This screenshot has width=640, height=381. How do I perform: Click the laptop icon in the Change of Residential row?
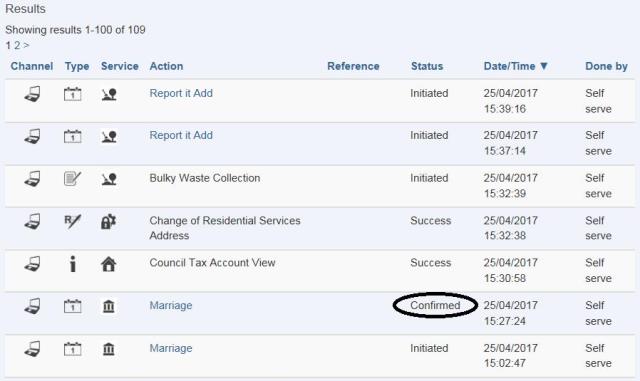coord(32,221)
